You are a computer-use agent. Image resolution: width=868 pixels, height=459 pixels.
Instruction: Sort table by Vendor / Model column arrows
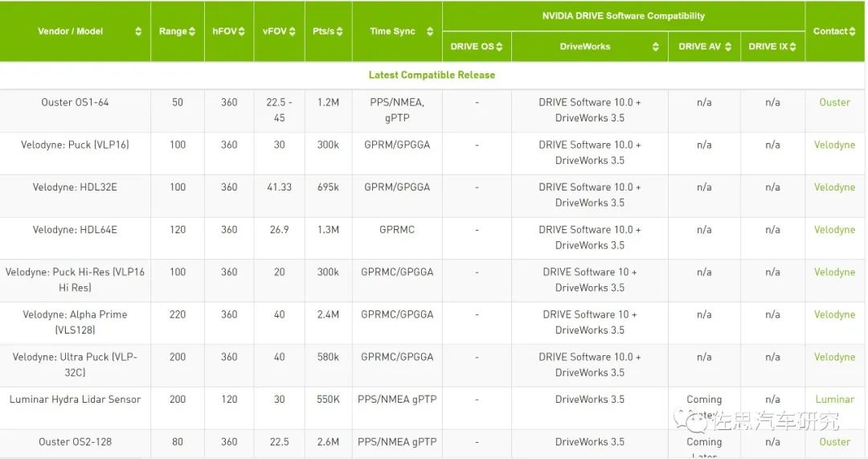pos(138,32)
